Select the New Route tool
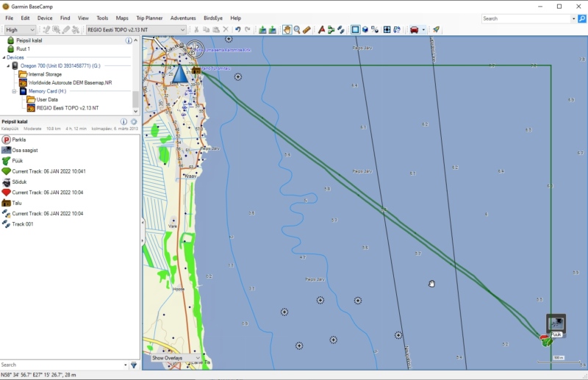 click(x=331, y=29)
